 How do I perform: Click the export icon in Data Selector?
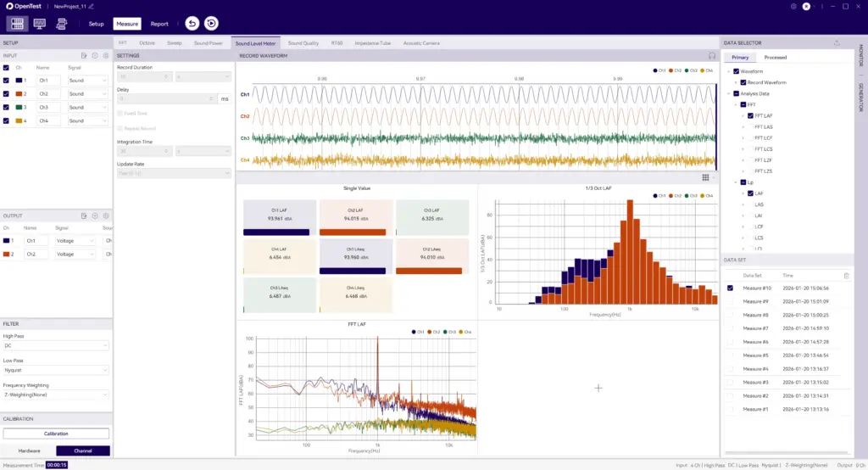coord(837,42)
